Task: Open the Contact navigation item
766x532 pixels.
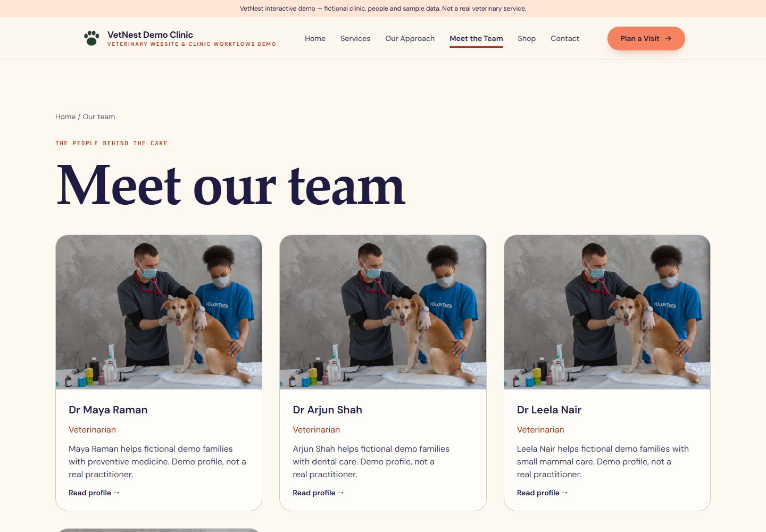Action: pos(565,38)
